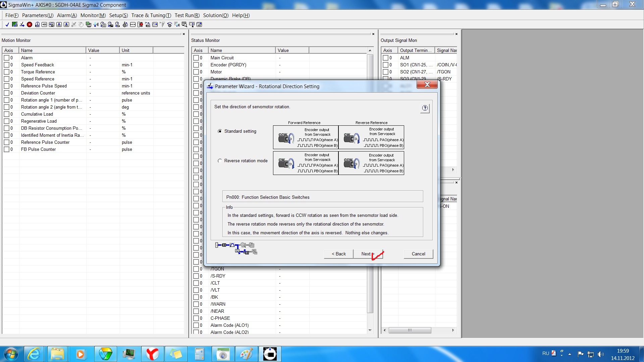Screen dimensions: 644x362
Task: Open the help question mark in wizard
Action: coord(425,108)
